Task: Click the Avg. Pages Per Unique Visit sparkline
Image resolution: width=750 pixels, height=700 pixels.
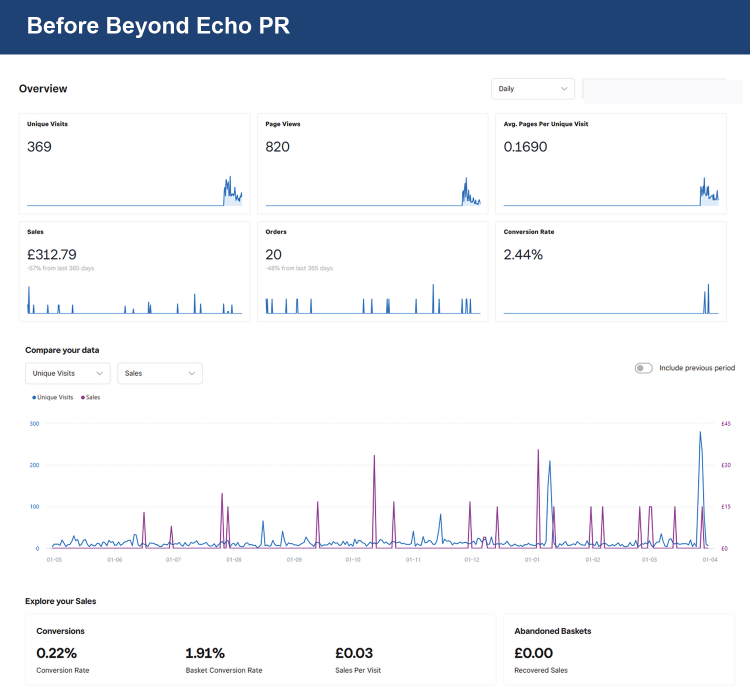Action: tap(610, 191)
